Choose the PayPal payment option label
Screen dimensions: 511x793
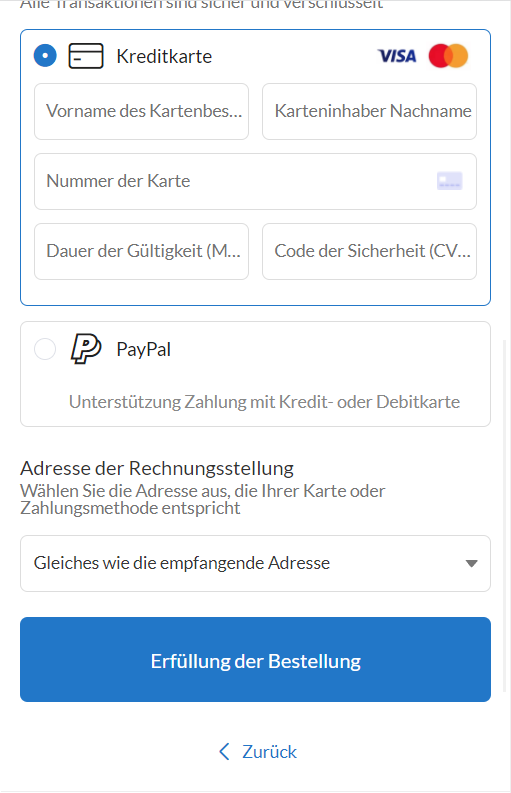pyautogui.click(x=144, y=349)
